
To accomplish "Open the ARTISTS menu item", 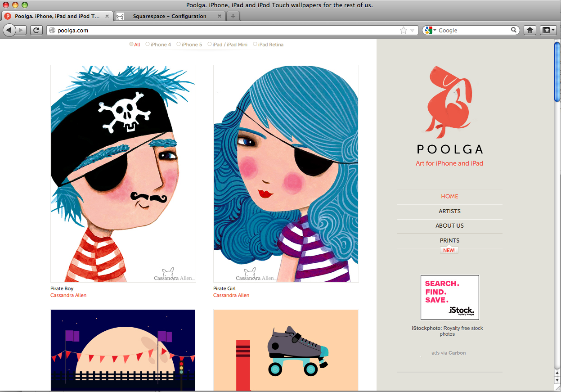I will [449, 211].
